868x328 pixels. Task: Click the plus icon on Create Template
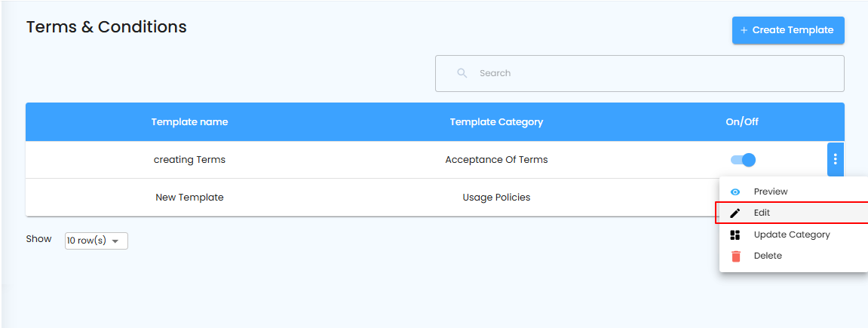coord(744,30)
